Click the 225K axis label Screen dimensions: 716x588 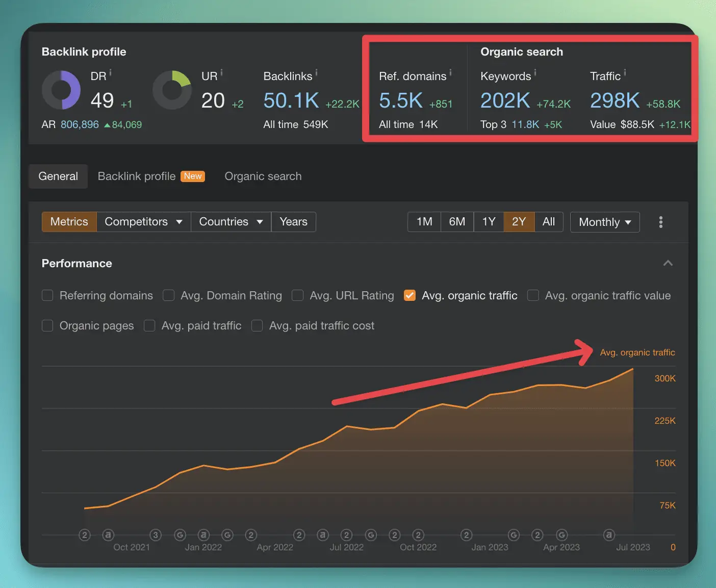click(665, 421)
